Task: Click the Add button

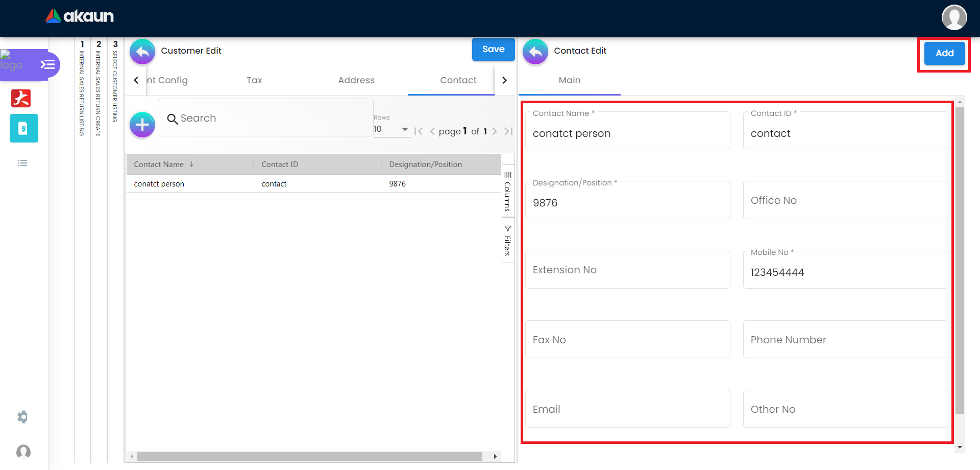Action: click(944, 53)
